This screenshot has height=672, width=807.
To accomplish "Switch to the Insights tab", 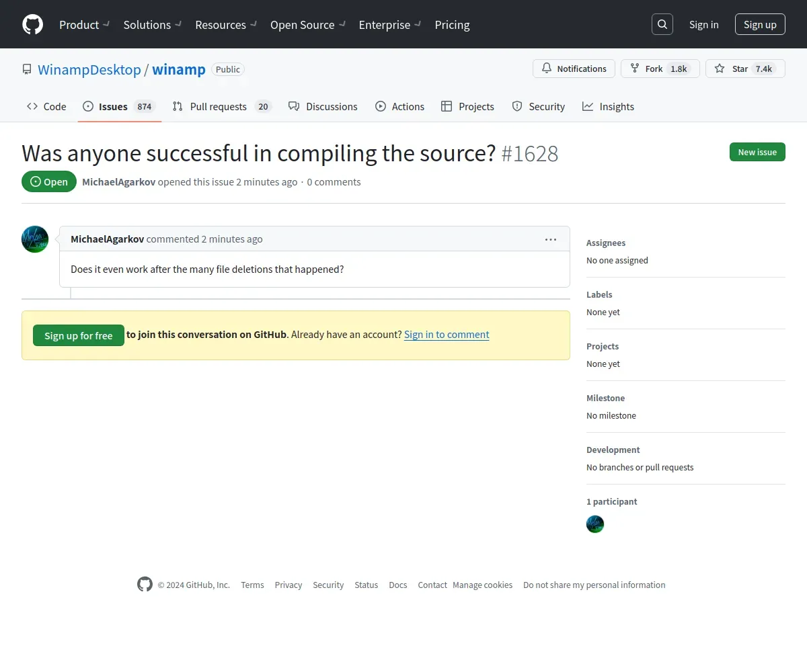I will (x=608, y=106).
